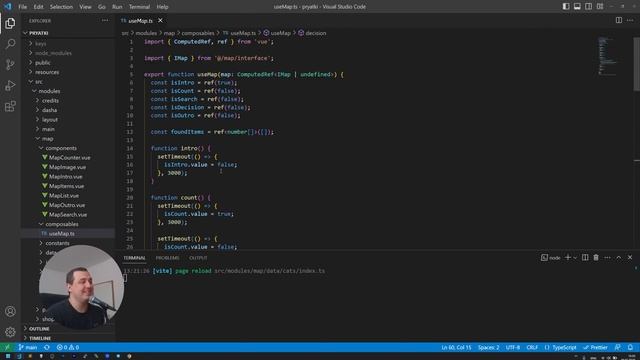Close the terminal panel
The image size is (640, 360).
point(630,258)
